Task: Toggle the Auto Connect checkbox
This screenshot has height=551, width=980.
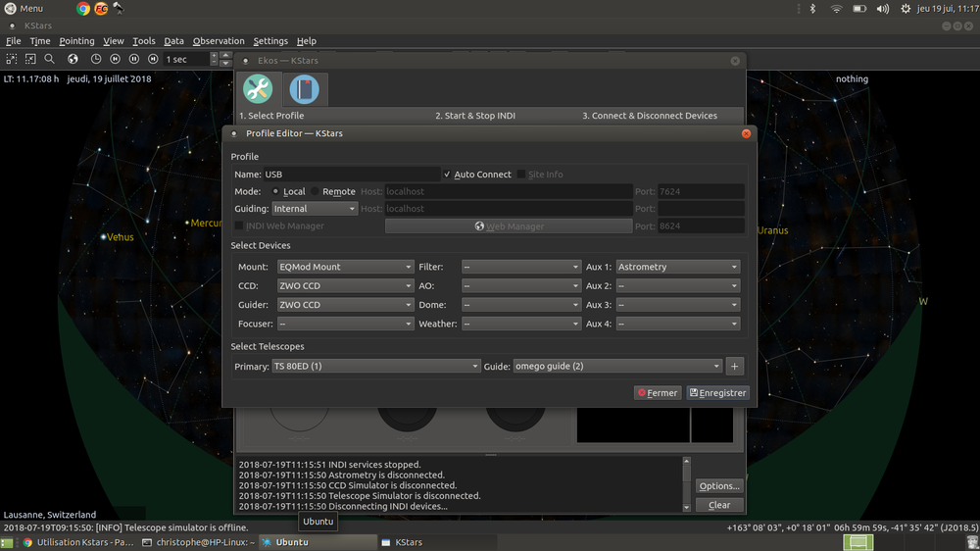Action: [447, 175]
